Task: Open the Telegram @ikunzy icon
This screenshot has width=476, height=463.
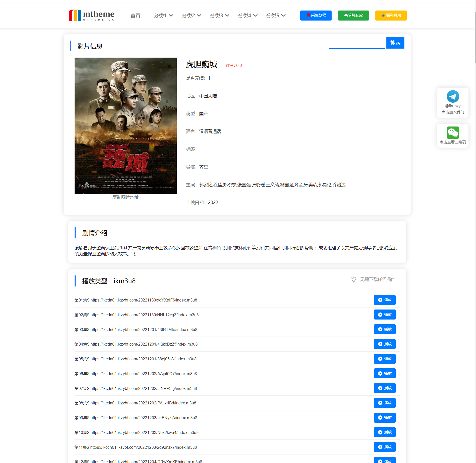Action: coord(453,96)
